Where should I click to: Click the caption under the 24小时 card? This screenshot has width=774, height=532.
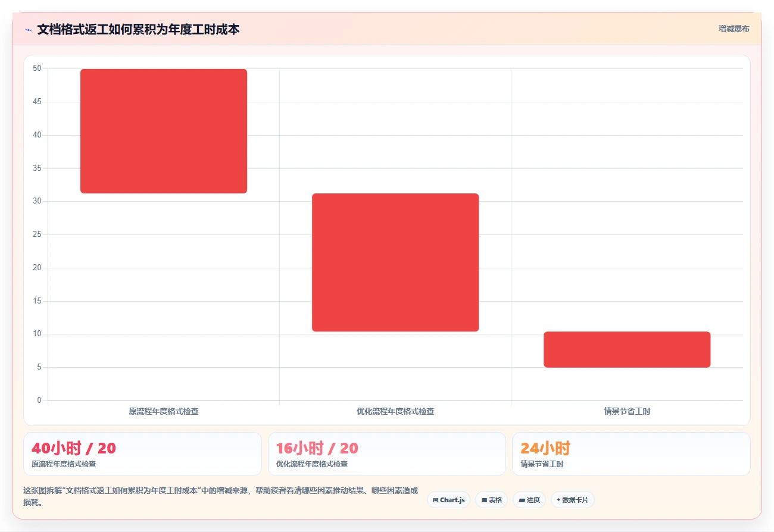pyautogui.click(x=542, y=464)
